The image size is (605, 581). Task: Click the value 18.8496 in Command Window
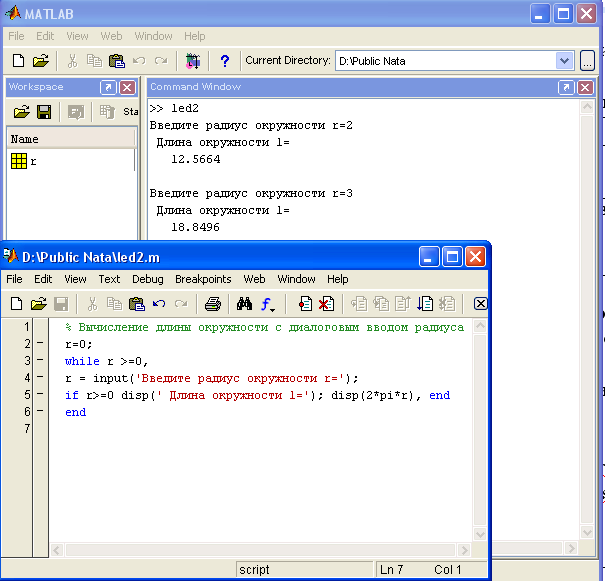click(196, 227)
